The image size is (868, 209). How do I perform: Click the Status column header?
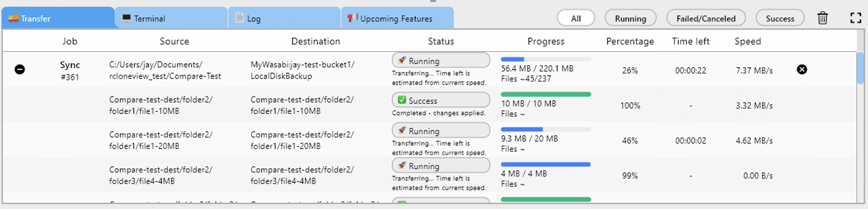(440, 41)
